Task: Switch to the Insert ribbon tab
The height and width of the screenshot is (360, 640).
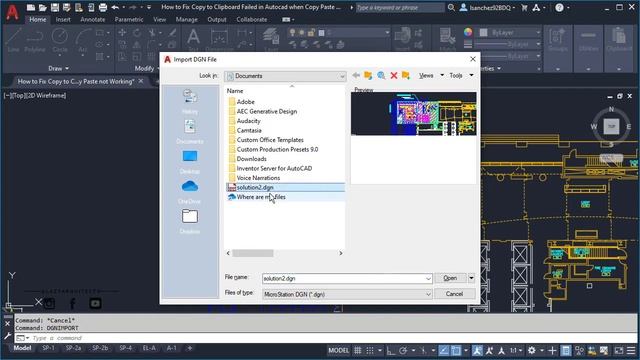Action: [x=63, y=19]
